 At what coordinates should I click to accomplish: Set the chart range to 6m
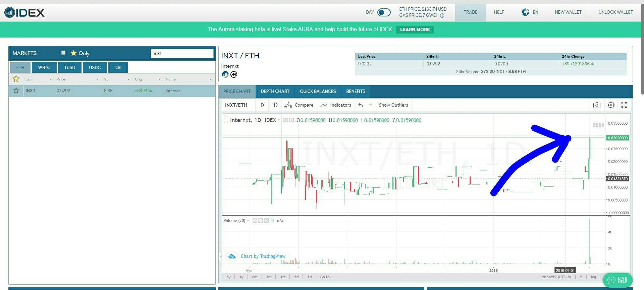coord(255,277)
